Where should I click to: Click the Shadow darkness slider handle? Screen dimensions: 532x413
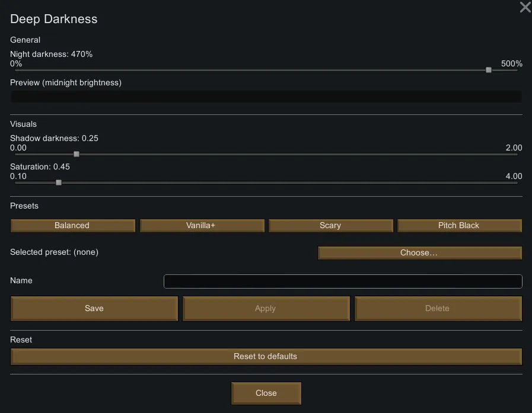pyautogui.click(x=77, y=154)
